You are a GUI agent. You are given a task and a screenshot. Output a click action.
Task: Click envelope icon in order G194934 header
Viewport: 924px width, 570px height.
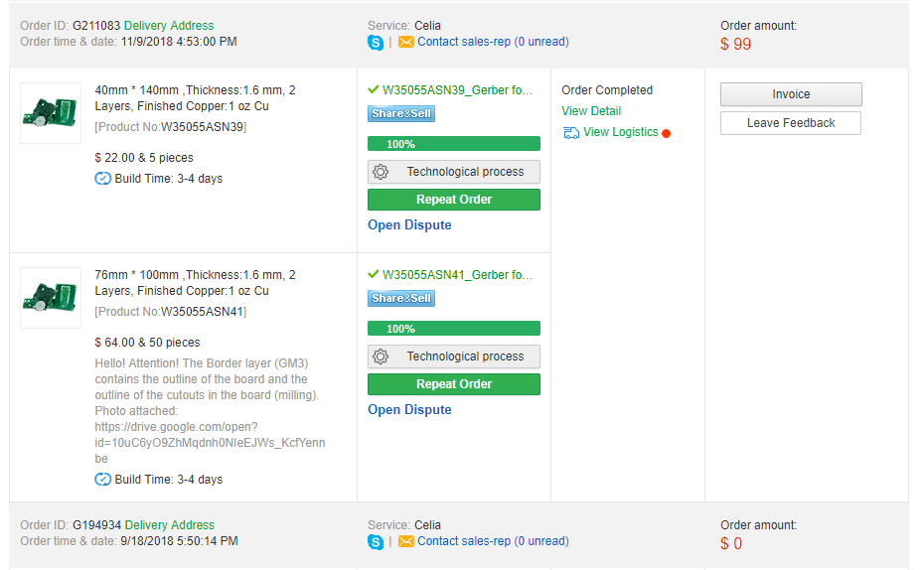tap(405, 542)
